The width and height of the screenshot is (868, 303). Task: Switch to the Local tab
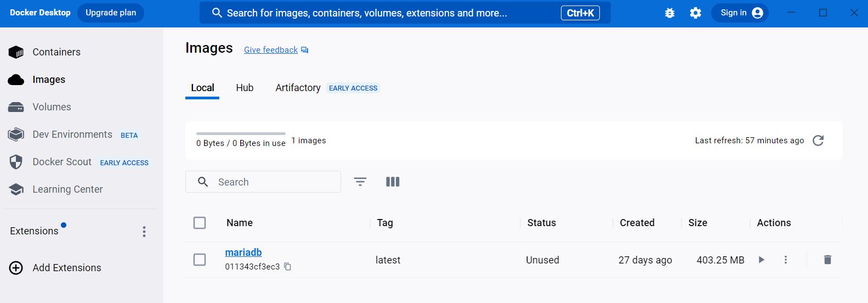click(x=202, y=88)
